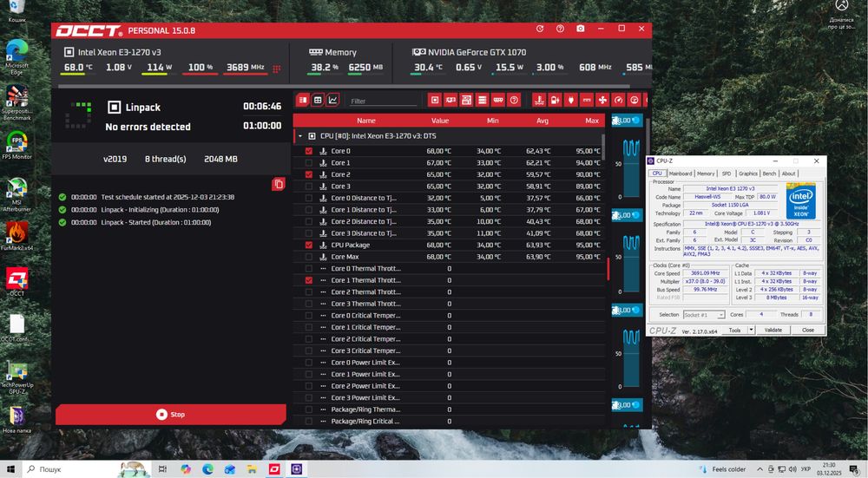The height and width of the screenshot is (478, 868).
Task: Collapse the CPU [#0] Intel Xeon sensor group
Action: 300,136
